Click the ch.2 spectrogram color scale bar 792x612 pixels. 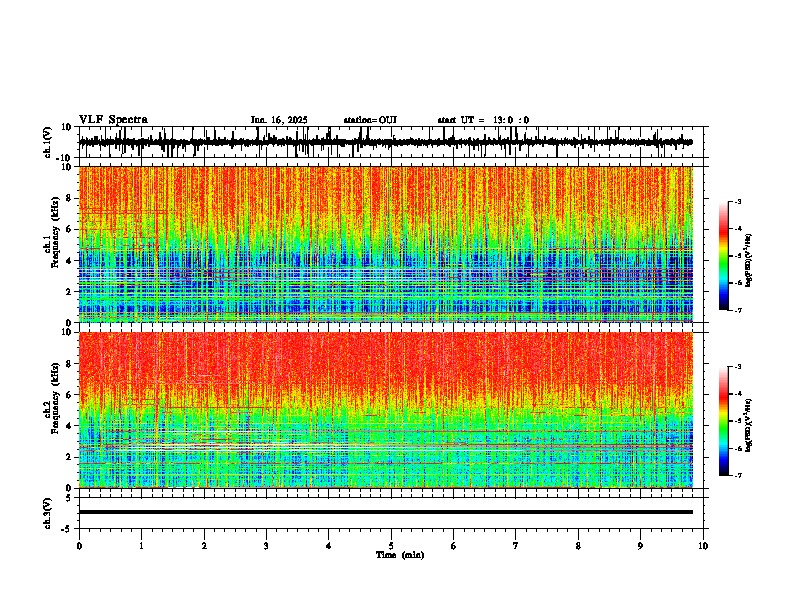tap(723, 421)
